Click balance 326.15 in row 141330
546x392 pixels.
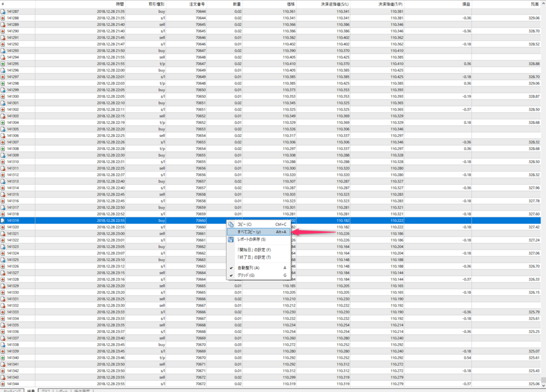pos(534,293)
